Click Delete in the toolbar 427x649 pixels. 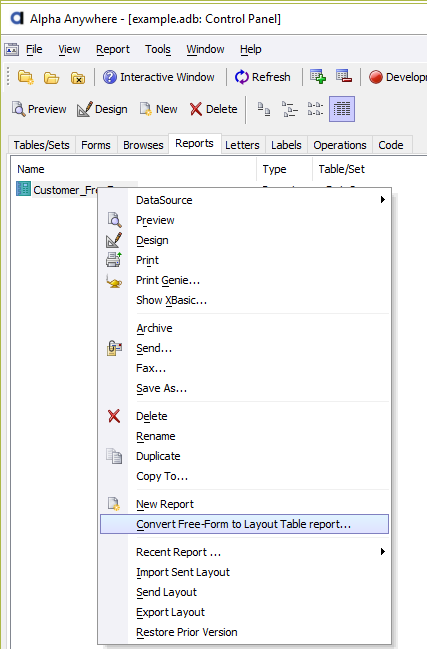click(x=214, y=109)
